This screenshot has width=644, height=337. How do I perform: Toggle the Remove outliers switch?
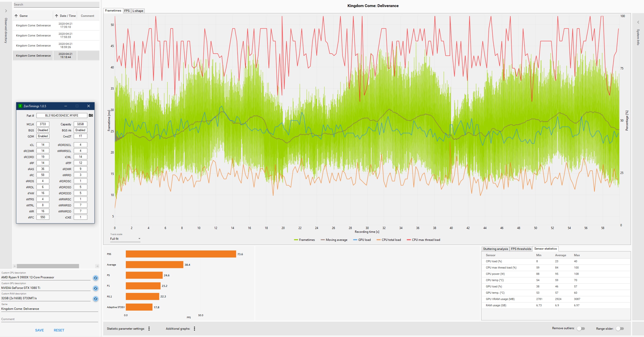tap(581, 328)
